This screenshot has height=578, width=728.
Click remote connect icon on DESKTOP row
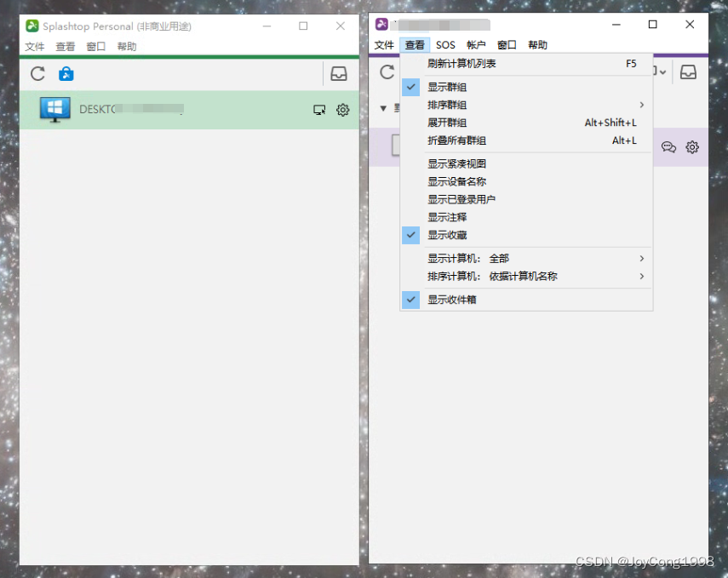[319, 110]
